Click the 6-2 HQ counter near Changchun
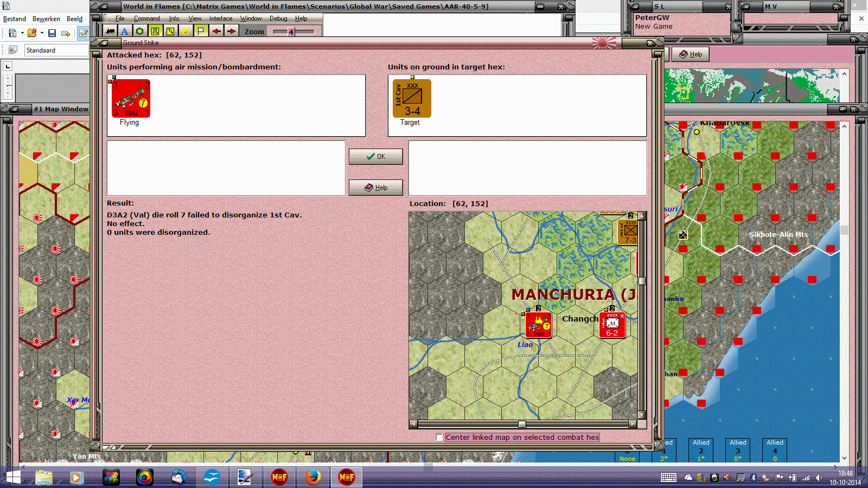Image resolution: width=868 pixels, height=488 pixels. coord(612,325)
